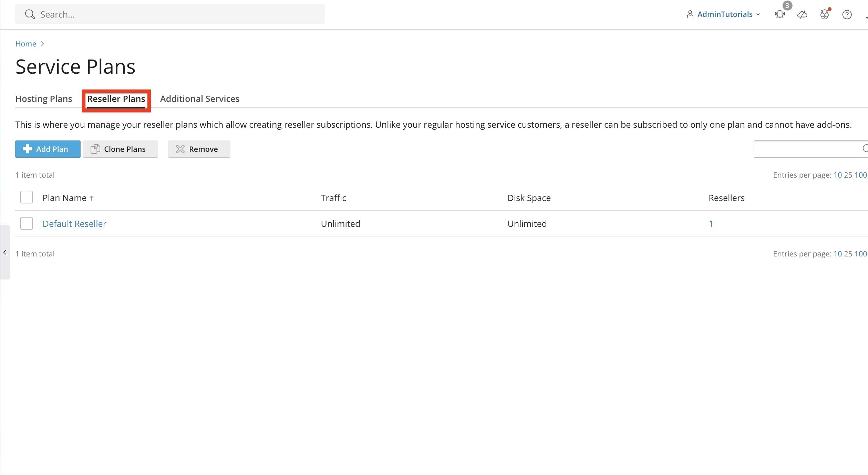Click the Resellers column header
The width and height of the screenshot is (868, 475).
coord(727,198)
